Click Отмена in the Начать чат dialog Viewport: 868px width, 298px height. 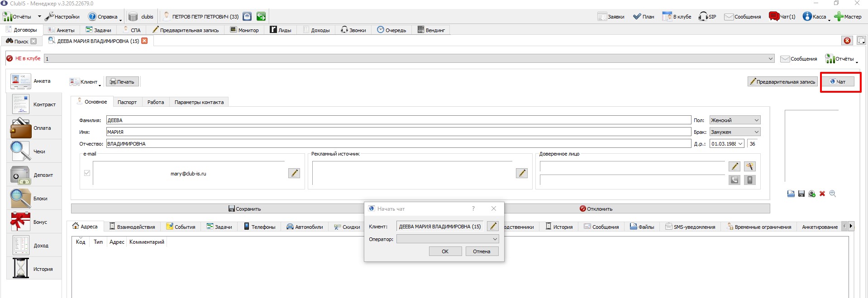coord(482,251)
